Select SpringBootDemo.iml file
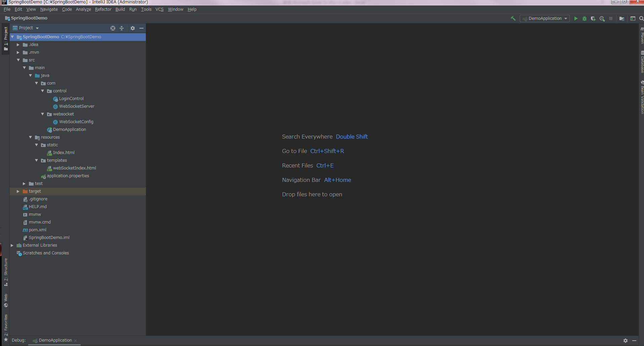The width and height of the screenshot is (644, 346). (49, 238)
